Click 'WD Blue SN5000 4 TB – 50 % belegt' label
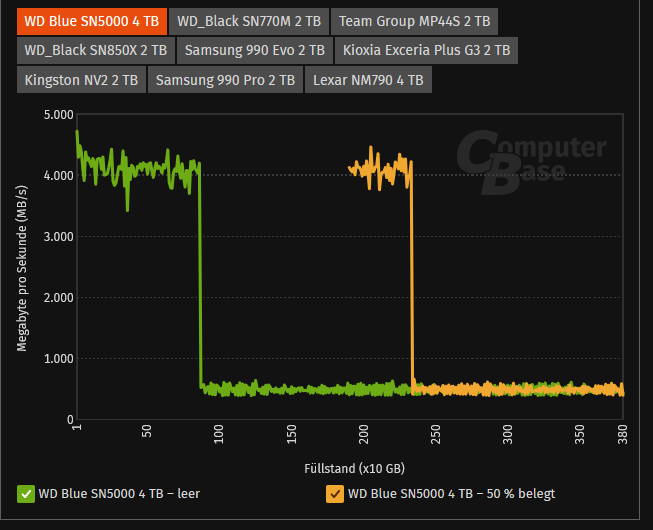Screen dimensions: 653x530 pos(451,494)
